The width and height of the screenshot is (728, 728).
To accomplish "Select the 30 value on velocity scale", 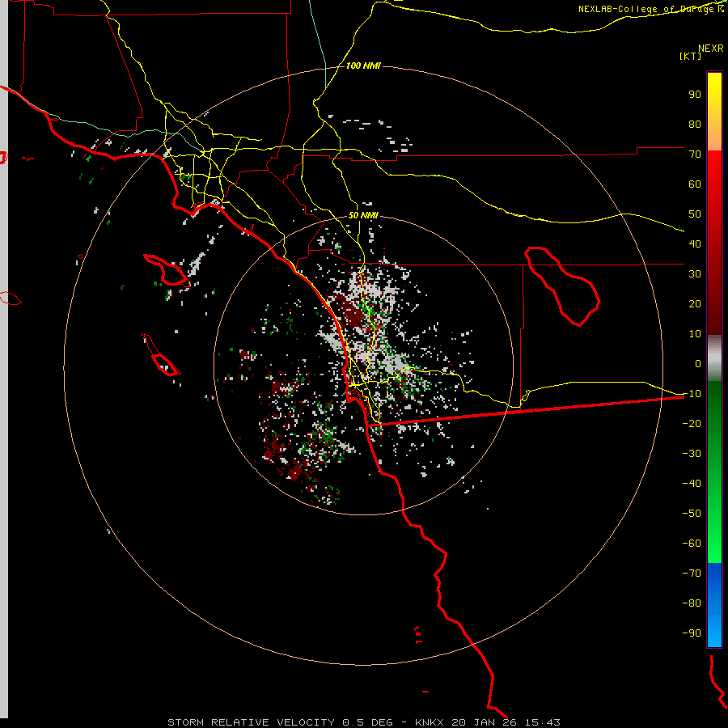I will coord(695,274).
